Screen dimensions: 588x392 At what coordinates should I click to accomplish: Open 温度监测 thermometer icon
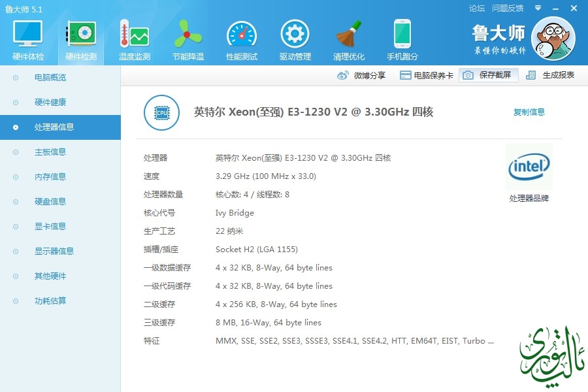coord(134,34)
